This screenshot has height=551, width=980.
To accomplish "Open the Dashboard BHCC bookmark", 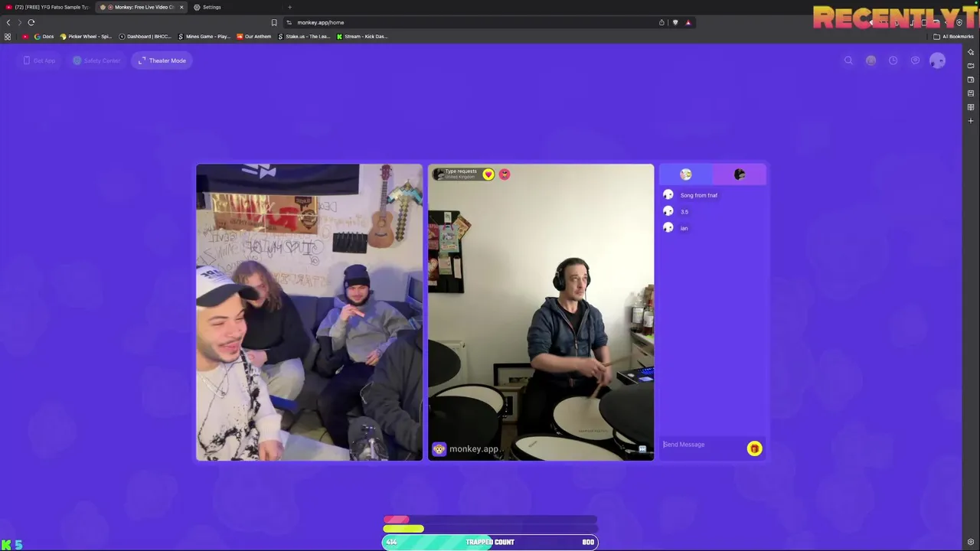I will click(x=145, y=37).
